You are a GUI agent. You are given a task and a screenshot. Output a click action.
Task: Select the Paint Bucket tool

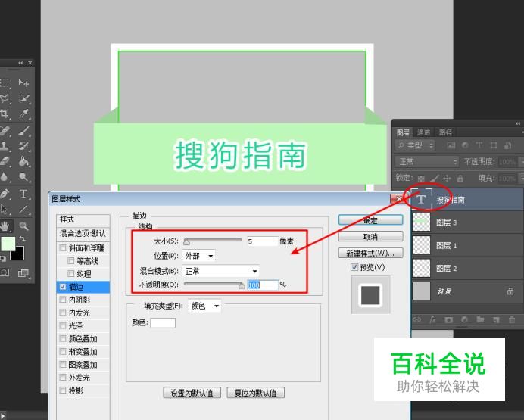click(23, 162)
